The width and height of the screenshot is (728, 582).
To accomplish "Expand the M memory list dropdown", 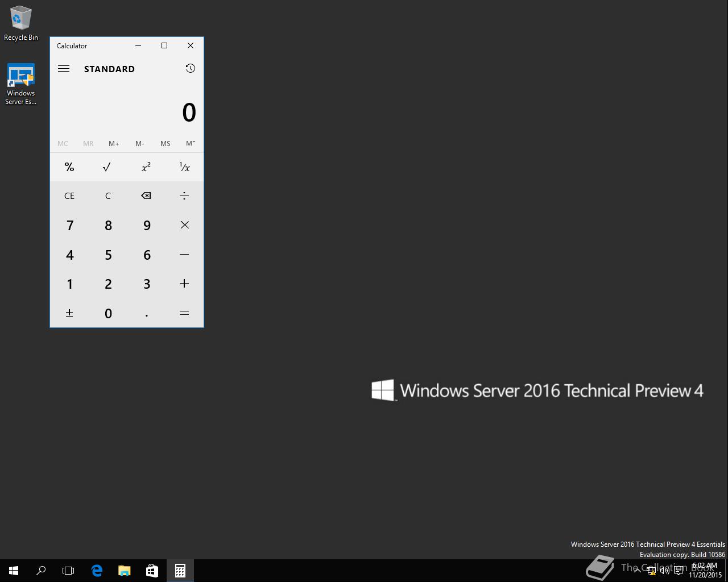I will pos(191,144).
